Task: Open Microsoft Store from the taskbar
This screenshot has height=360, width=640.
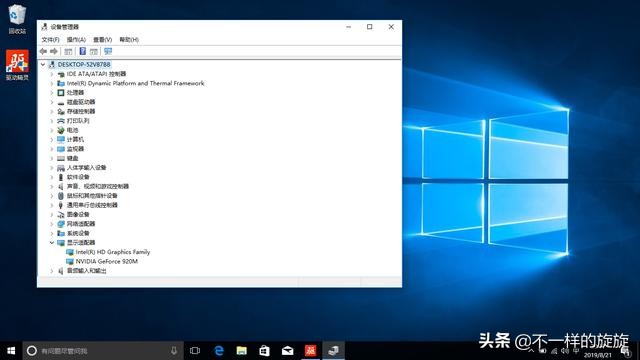Action: (264, 351)
